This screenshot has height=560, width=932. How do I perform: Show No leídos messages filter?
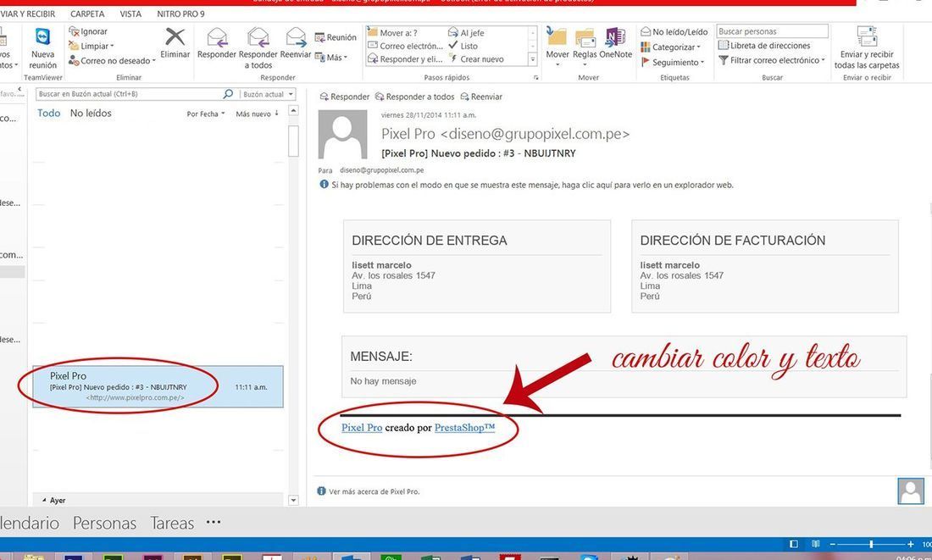click(91, 113)
